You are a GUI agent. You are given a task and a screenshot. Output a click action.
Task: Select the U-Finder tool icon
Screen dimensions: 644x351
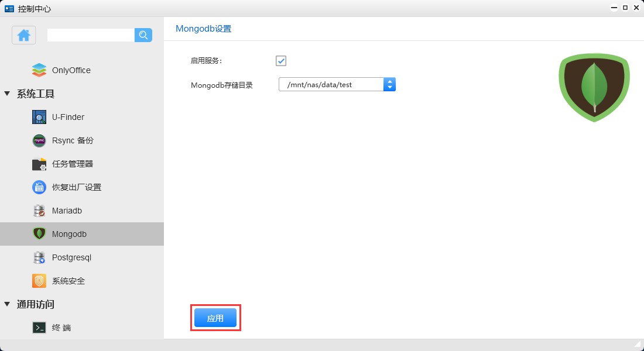coord(39,117)
